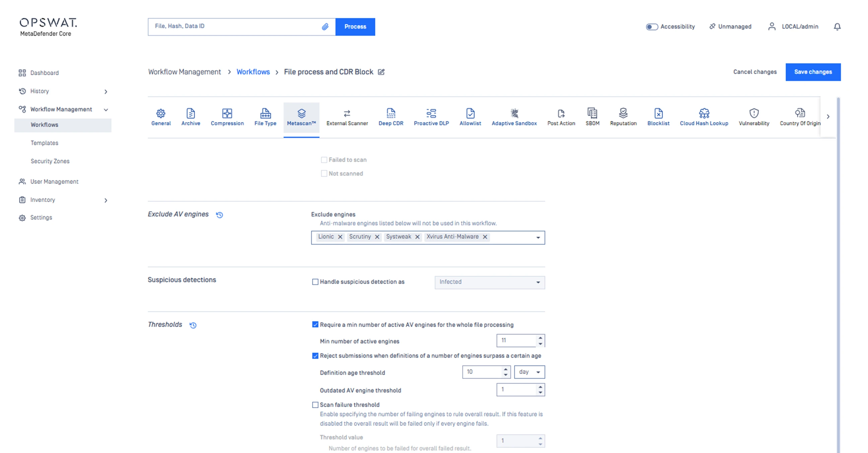Remove Xvirus Anti-Malware from excluded engines
Viewport: 868px width, 453px height.
tap(485, 237)
